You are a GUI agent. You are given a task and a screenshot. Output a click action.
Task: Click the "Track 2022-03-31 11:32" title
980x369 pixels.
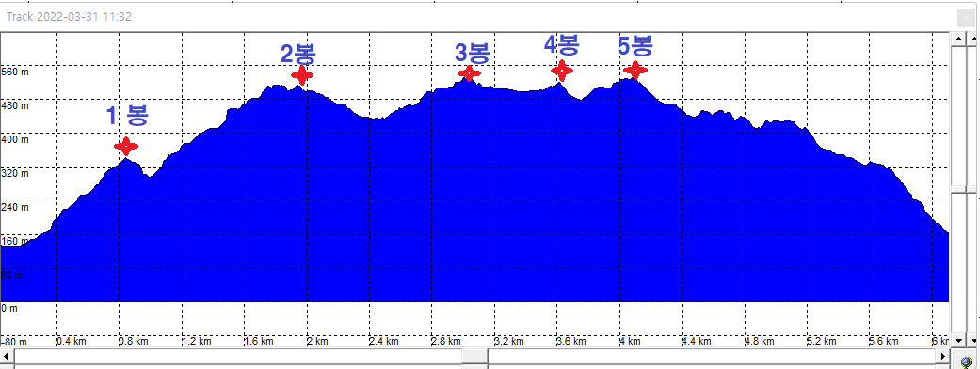pos(69,16)
